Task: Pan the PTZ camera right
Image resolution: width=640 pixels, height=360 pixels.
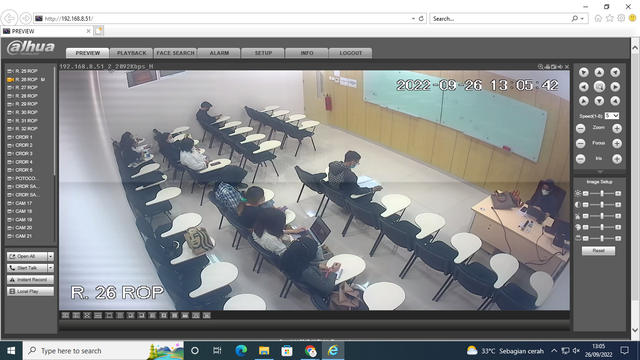Action: coord(615,87)
